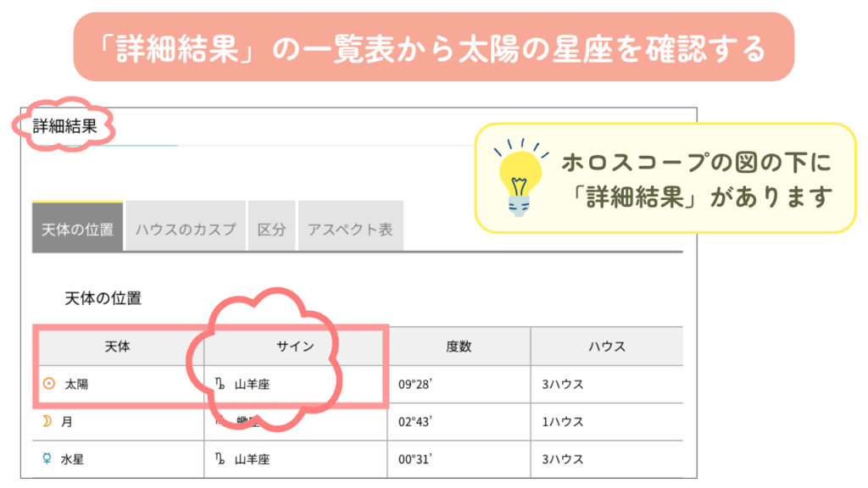Select the 1ハウス cell in Moon row
868x488 pixels.
tap(563, 422)
